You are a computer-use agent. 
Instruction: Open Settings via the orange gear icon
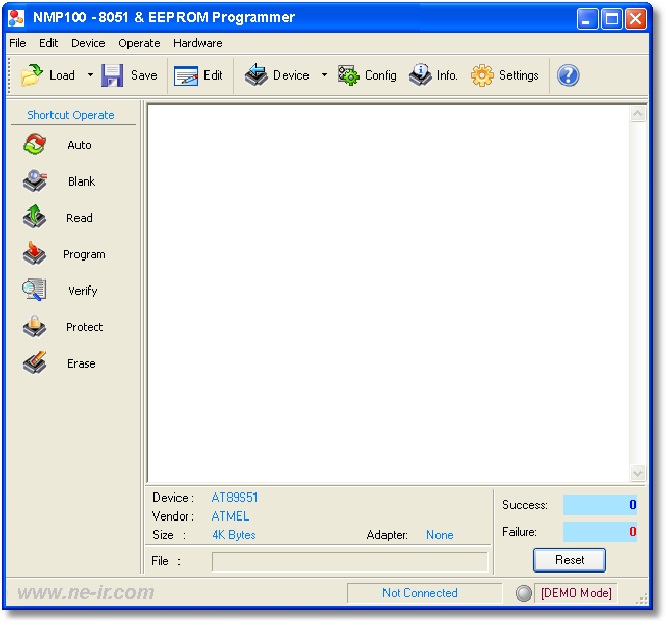[482, 75]
